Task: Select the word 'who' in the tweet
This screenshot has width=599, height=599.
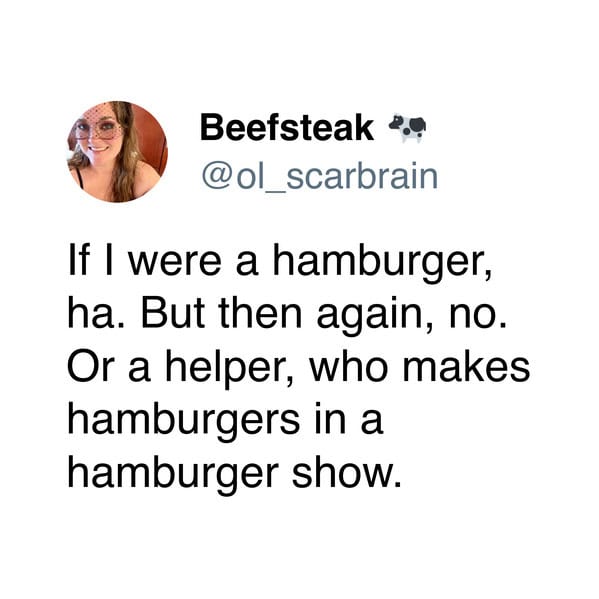Action: tap(348, 367)
